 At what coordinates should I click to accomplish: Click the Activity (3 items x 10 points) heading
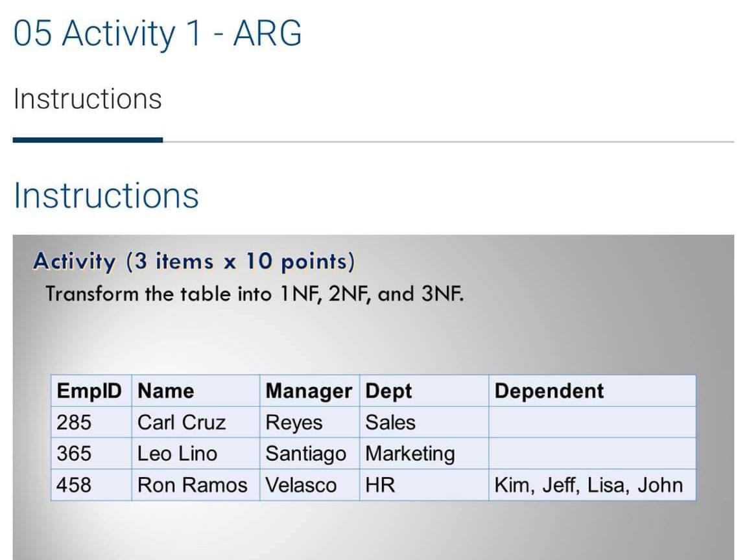click(195, 261)
